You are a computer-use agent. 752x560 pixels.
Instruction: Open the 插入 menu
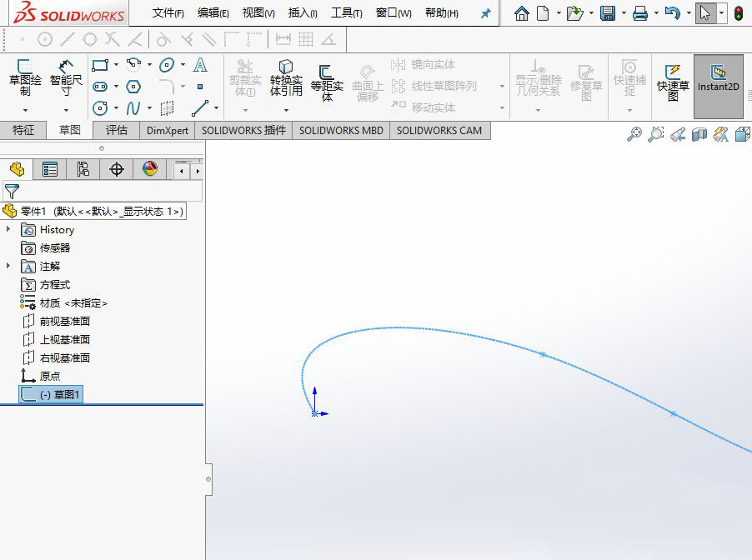(302, 12)
